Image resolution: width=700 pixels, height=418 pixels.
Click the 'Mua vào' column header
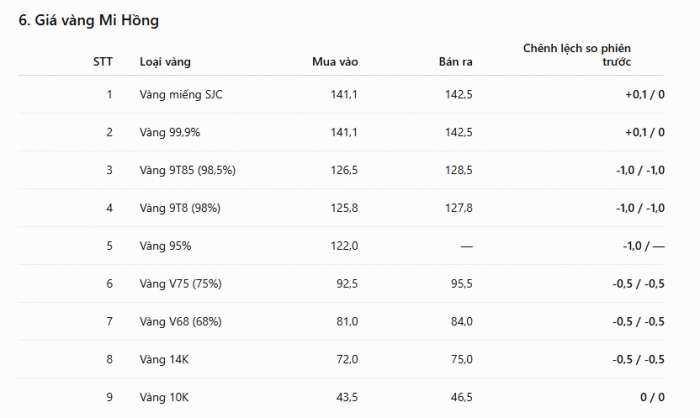(335, 62)
